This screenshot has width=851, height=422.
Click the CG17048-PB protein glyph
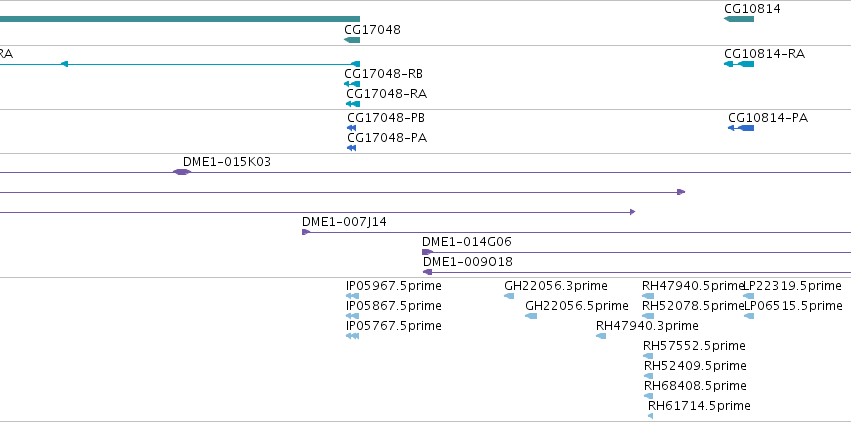[352, 128]
